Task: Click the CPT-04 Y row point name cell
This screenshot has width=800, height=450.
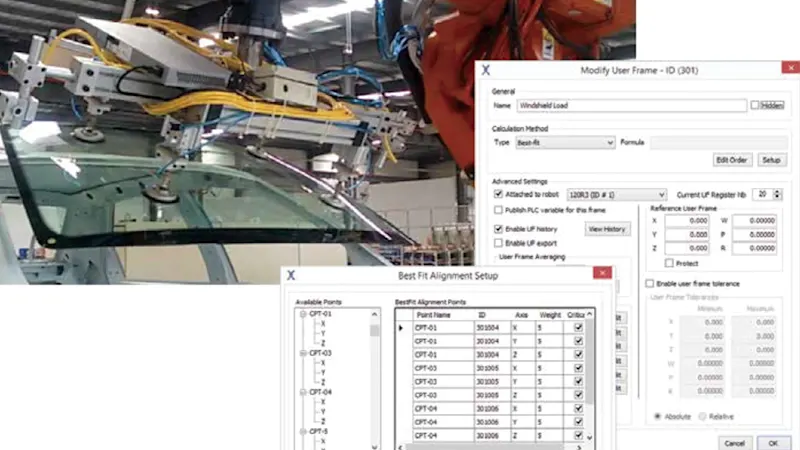Action: click(443, 422)
